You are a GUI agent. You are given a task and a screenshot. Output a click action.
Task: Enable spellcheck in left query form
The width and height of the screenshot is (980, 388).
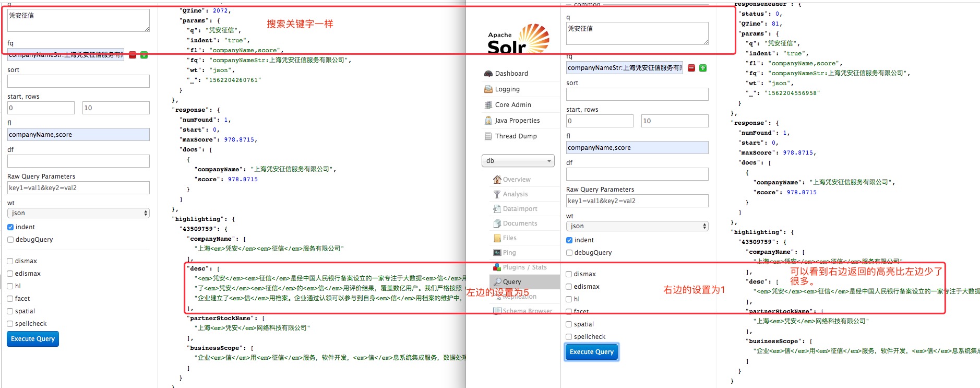[10, 324]
